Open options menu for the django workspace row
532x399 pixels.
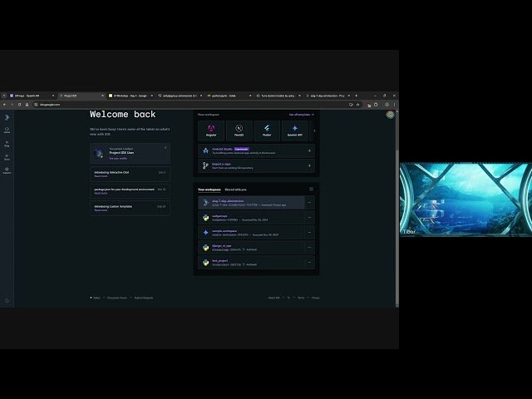tap(309, 248)
